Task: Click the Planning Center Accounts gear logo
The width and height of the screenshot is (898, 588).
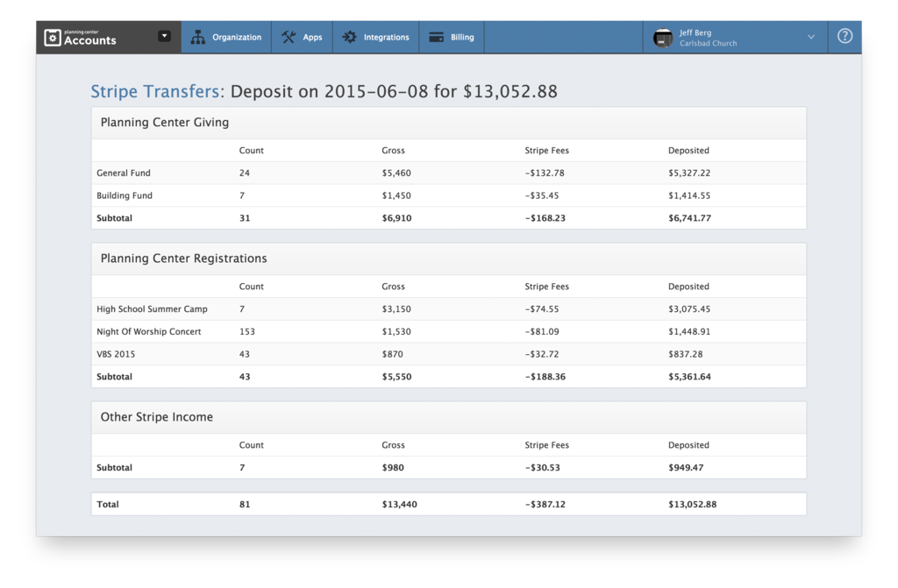Action: (x=54, y=37)
